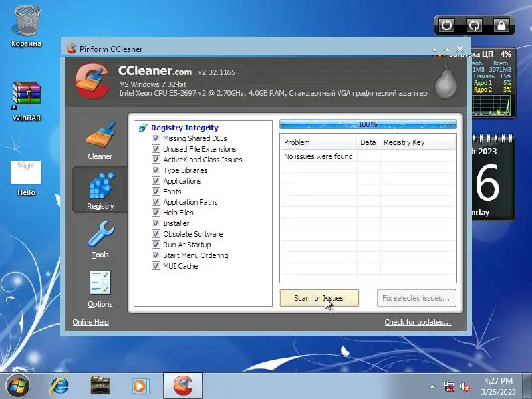This screenshot has width=532, height=399.
Task: Click the CCleaner logo in the header
Action: tap(93, 80)
